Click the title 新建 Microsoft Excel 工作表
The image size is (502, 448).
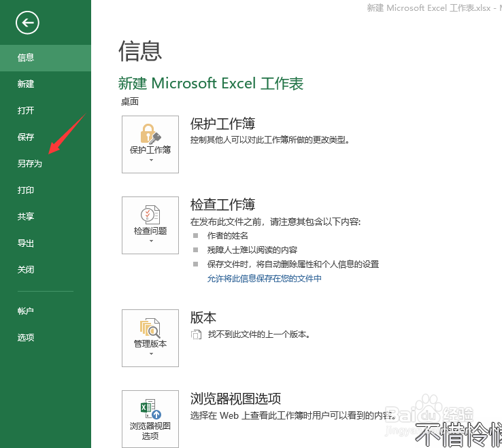[211, 84]
